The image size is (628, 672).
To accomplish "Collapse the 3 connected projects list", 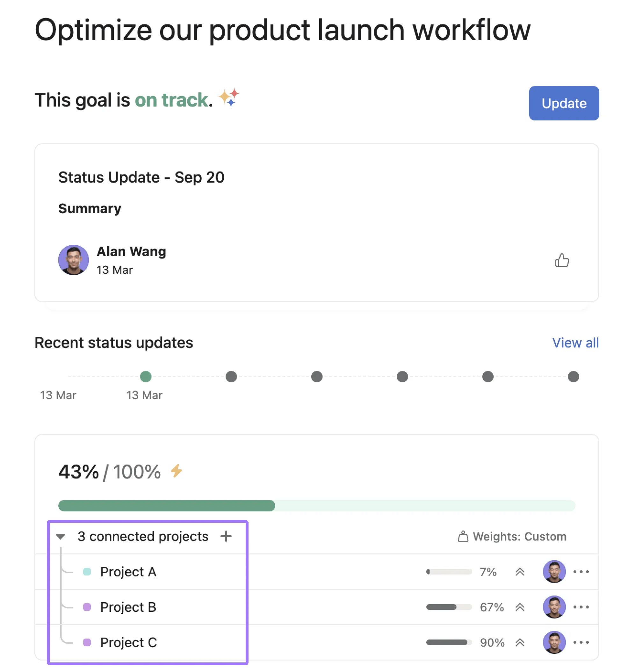I will coord(61,537).
